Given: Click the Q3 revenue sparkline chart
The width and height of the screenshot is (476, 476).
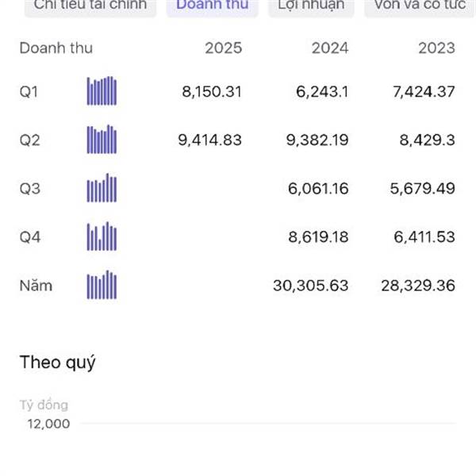Looking at the screenshot, I should [102, 188].
